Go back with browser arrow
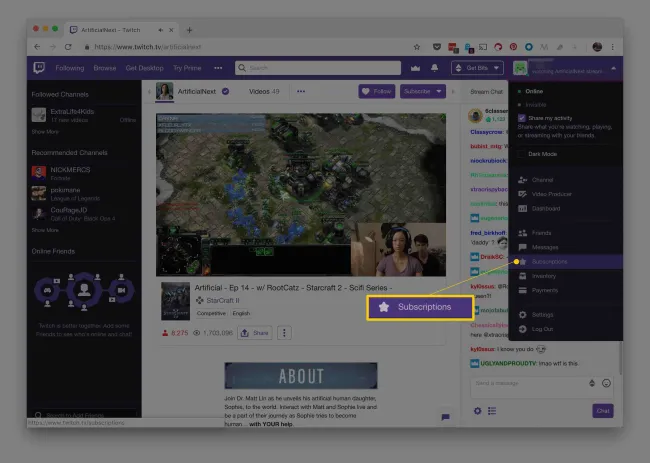Screen dimensions: 650x463 [37, 47]
